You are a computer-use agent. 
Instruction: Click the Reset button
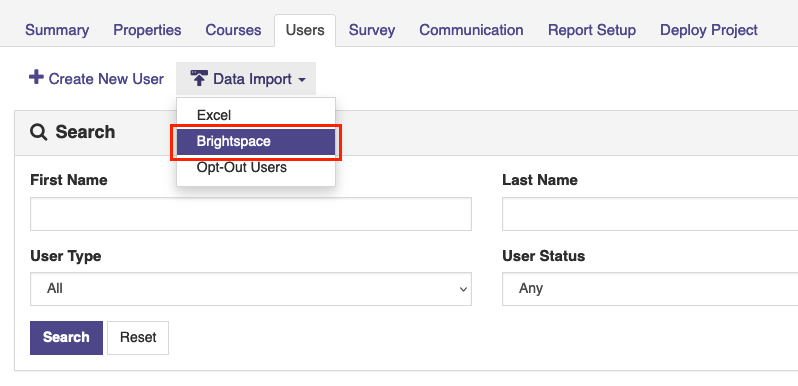click(138, 338)
